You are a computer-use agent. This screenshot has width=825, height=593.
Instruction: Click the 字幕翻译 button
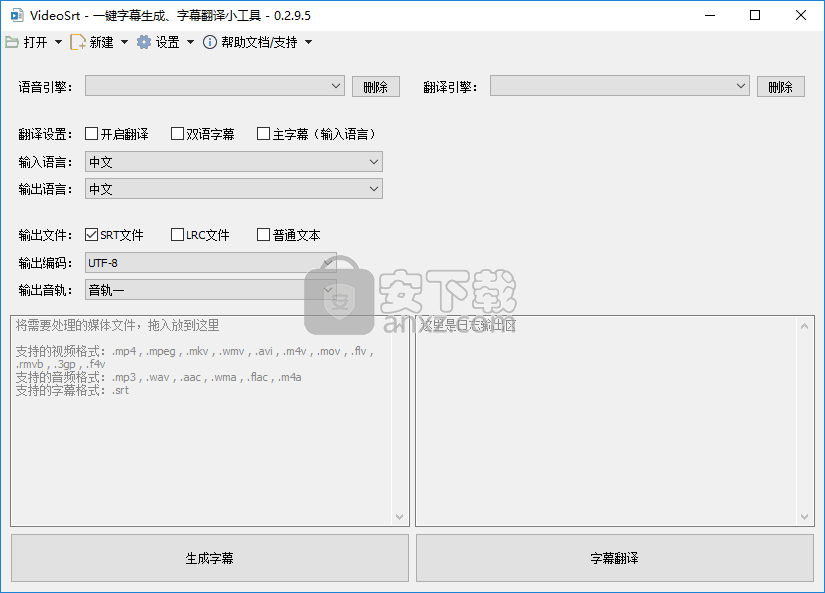click(x=615, y=558)
